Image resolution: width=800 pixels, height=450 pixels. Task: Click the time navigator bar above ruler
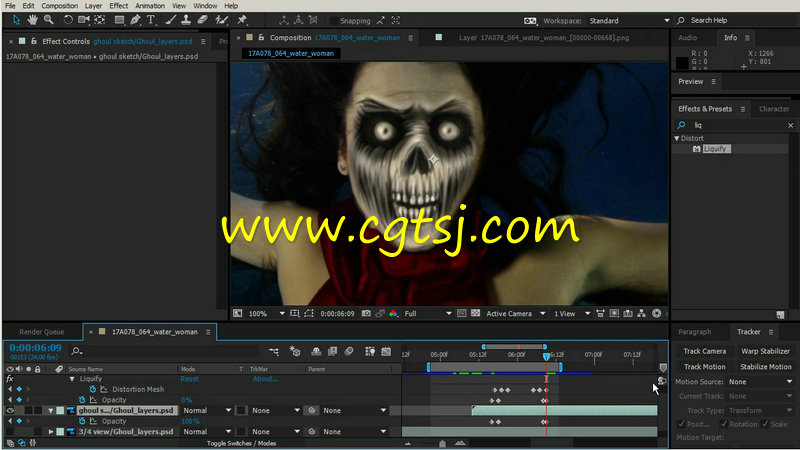pyautogui.click(x=514, y=347)
